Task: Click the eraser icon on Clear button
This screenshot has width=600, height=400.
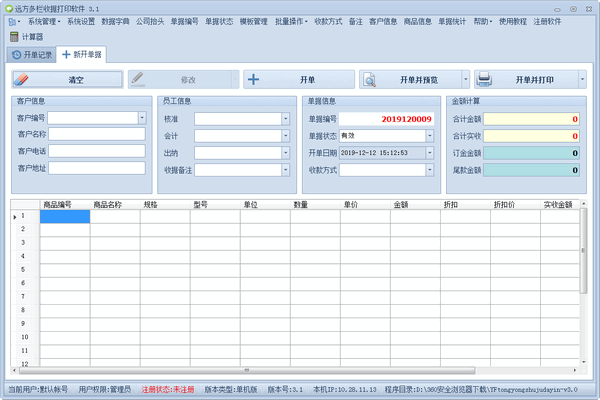Action: pos(21,79)
